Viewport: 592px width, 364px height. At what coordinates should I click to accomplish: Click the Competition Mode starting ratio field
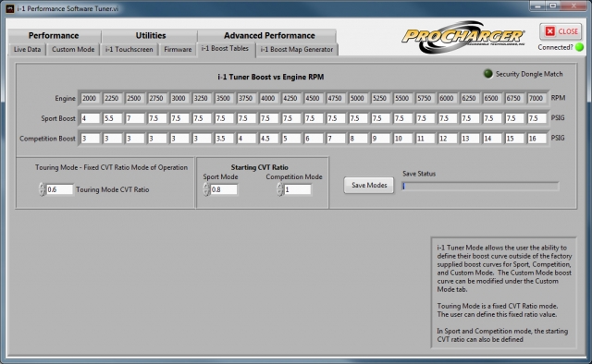pos(298,189)
